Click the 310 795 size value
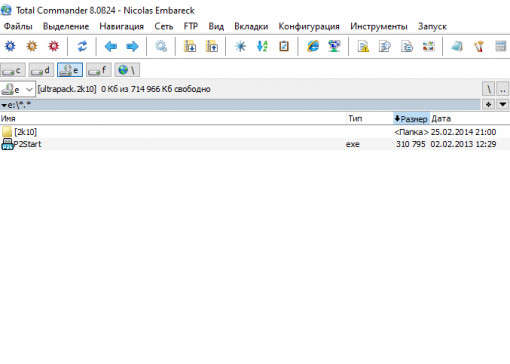The image size is (510, 364). pos(410,144)
